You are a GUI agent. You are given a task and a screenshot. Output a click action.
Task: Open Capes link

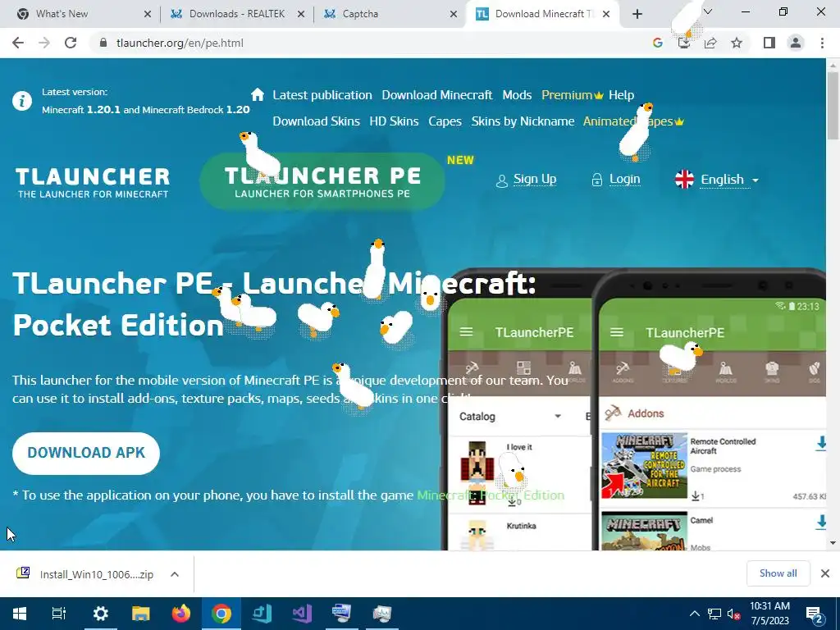[445, 121]
